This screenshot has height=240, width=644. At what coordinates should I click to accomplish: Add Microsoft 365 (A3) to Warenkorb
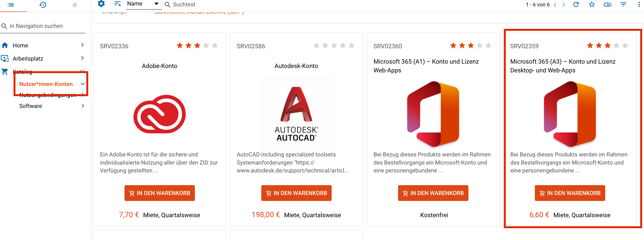[x=570, y=193]
